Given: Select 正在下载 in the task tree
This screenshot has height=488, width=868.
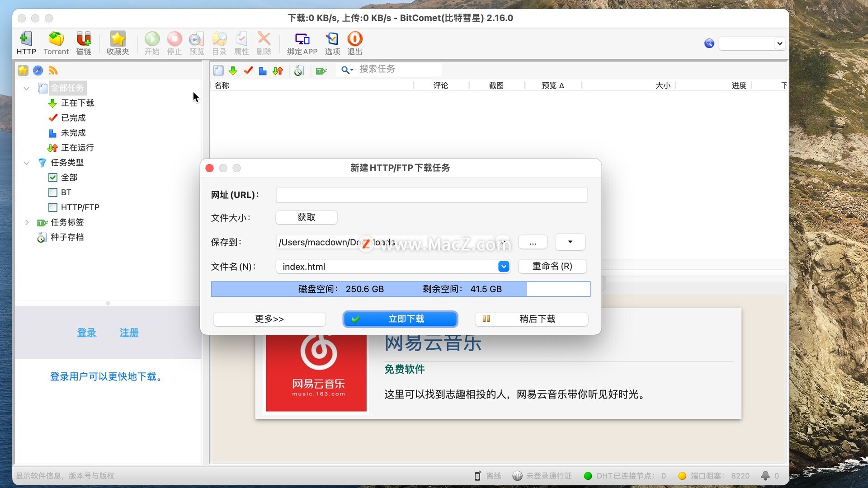Looking at the screenshot, I should 77,103.
